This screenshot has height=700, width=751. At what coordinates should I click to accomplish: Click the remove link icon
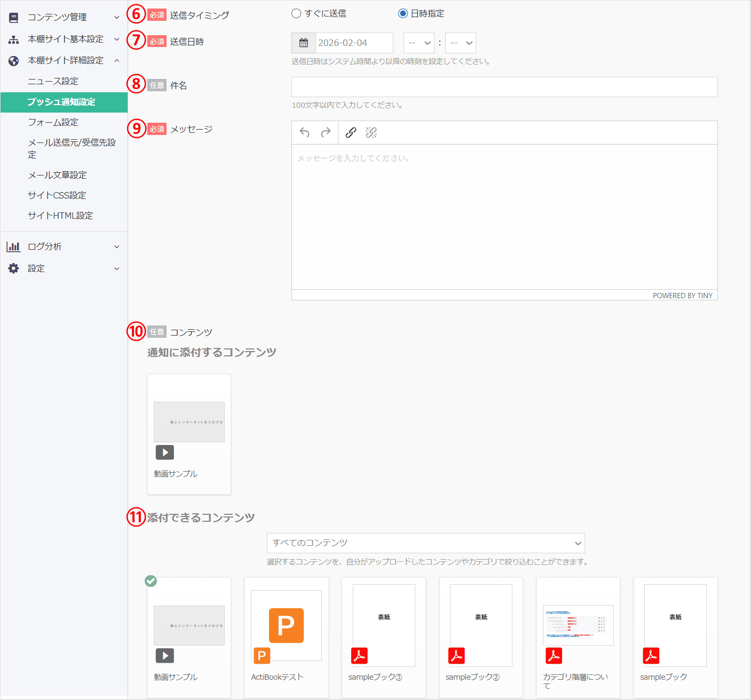click(371, 132)
